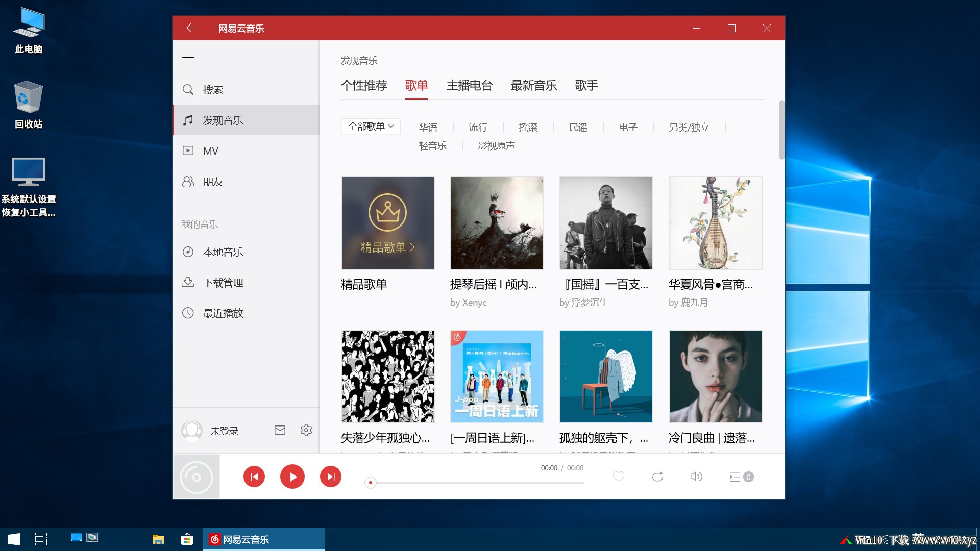980x551 pixels.
Task: Filter playlists by 影视原声
Action: tap(496, 146)
